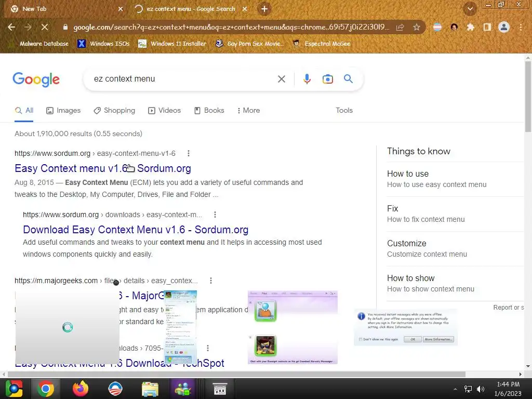
Task: Open 'Download Easy Context Menu v1.6' result
Action: coord(136,230)
